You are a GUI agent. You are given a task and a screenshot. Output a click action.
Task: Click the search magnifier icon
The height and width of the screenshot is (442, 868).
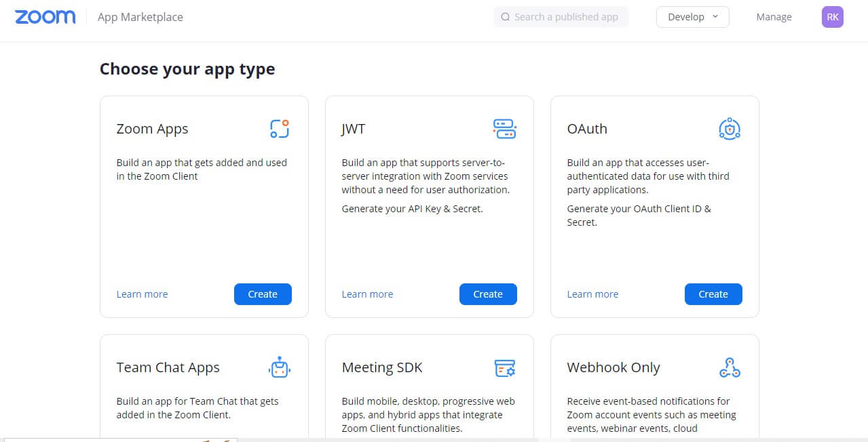click(x=506, y=17)
